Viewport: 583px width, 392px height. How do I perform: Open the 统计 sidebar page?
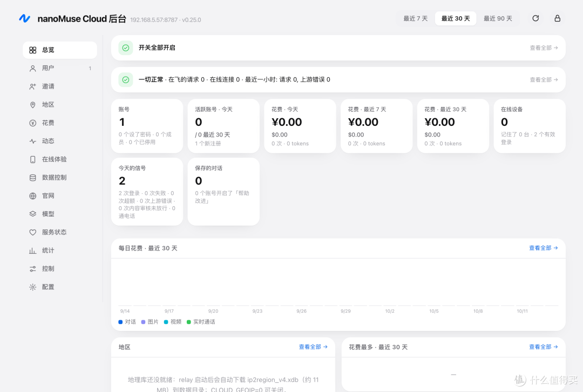[x=60, y=251]
